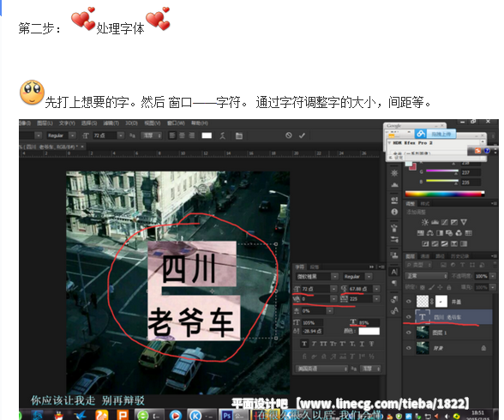Open font size dropdown in options bar
The width and height of the screenshot is (504, 420).
[x=121, y=135]
